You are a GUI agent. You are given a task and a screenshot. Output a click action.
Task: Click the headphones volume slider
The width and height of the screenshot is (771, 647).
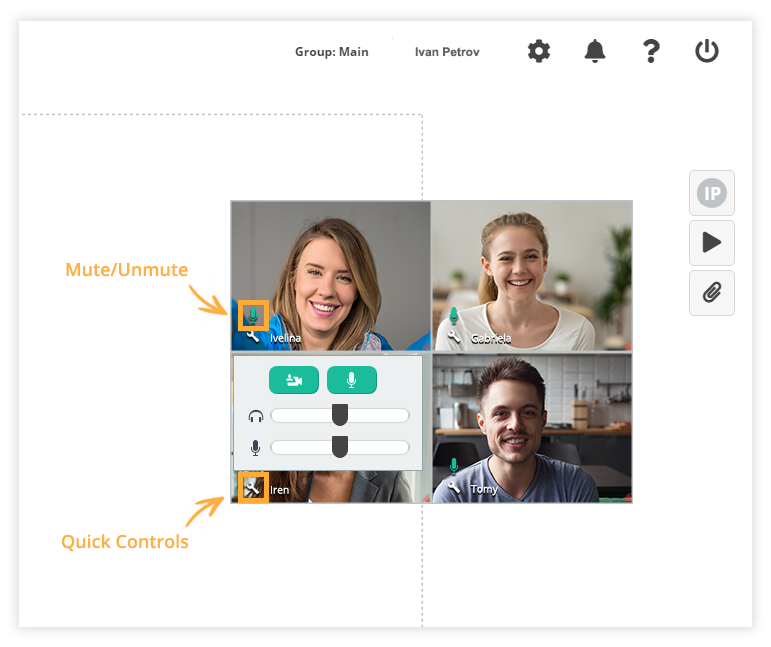click(340, 415)
